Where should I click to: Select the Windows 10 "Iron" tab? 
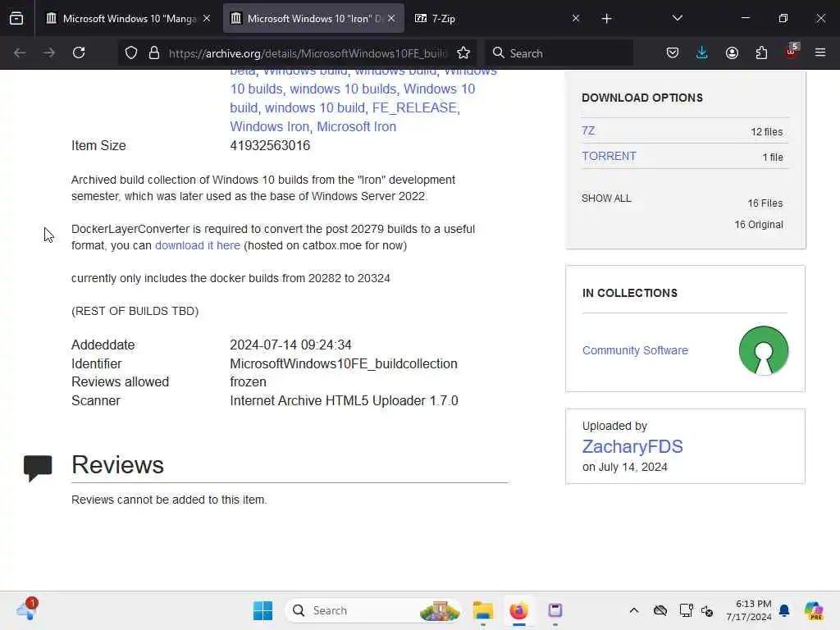[x=313, y=19]
